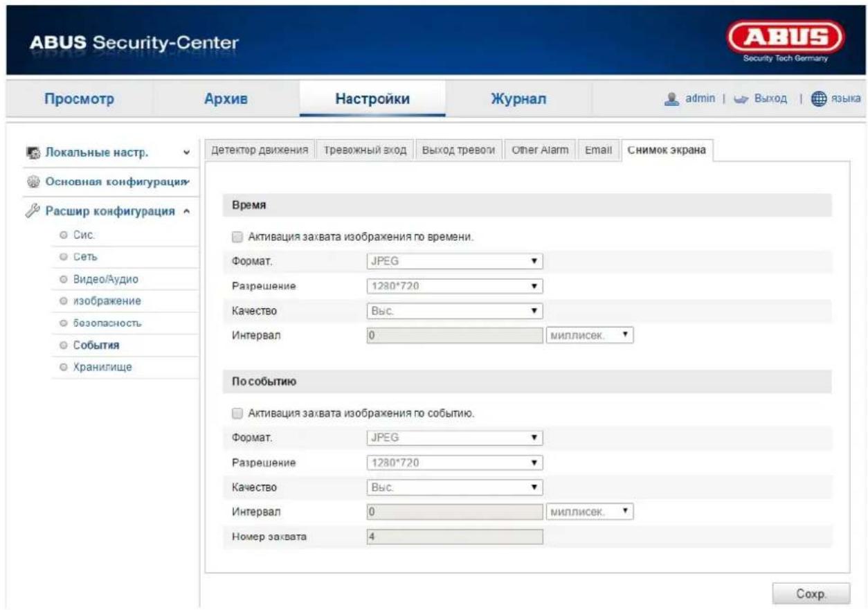
Task: Select the Снимок экрана tab
Action: (667, 151)
